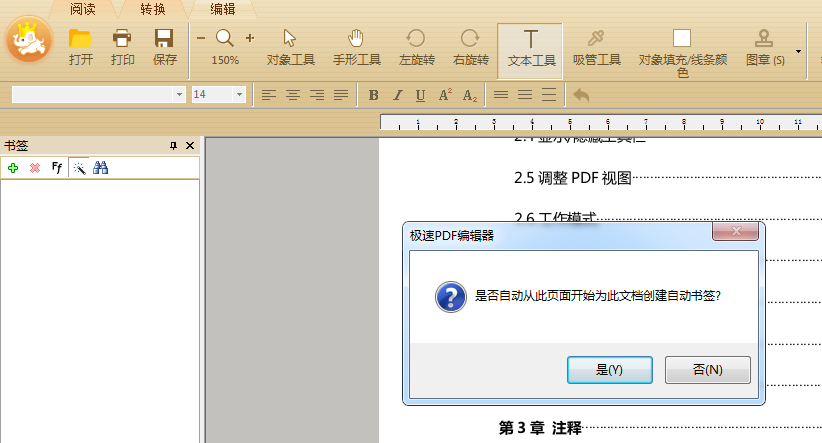Justify text alignment
The image size is (822, 443).
pyautogui.click(x=341, y=95)
